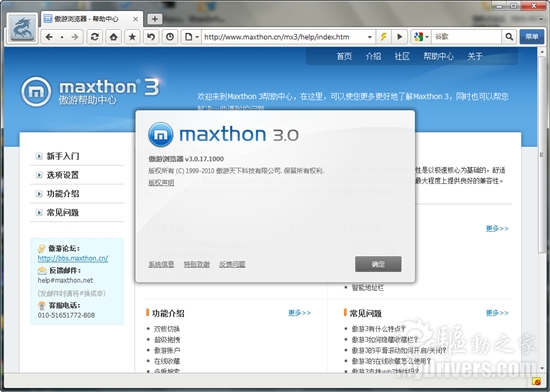Screen dimensions: 550x392
Task: Open 关于 in the site navigation
Action: pos(475,56)
